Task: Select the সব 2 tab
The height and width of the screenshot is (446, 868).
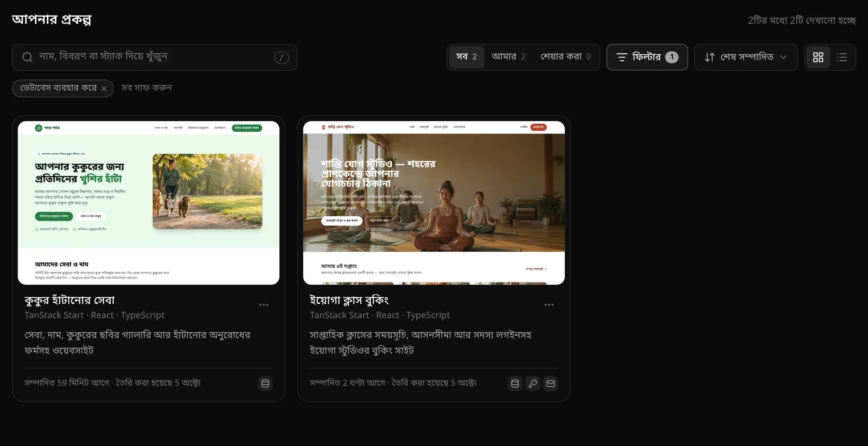Action: point(466,57)
